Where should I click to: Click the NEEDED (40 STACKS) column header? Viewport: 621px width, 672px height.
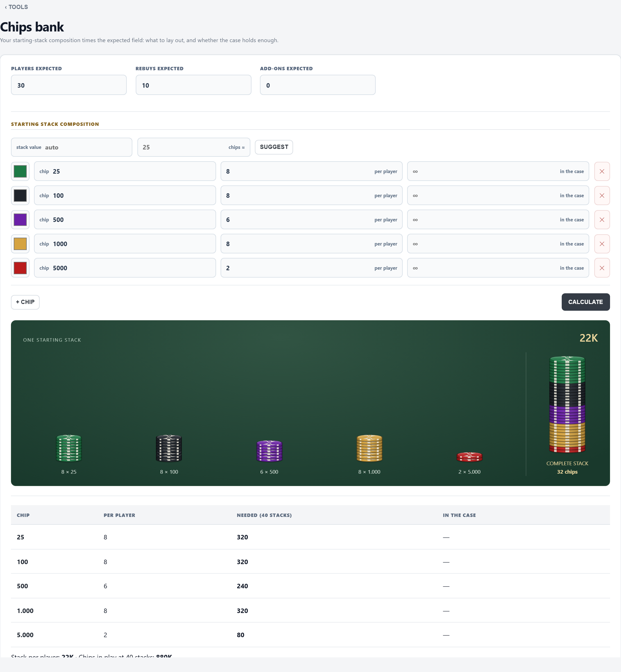[x=264, y=515]
